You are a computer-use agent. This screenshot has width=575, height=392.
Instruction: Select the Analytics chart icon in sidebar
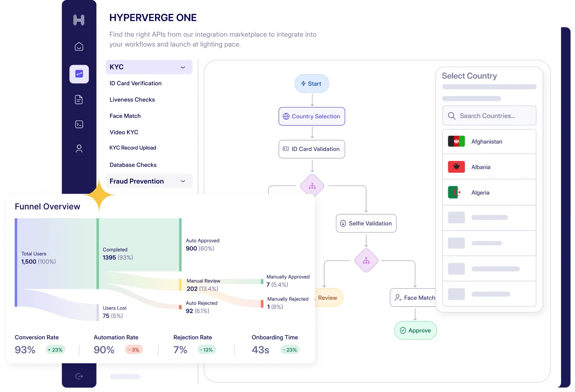point(79,74)
